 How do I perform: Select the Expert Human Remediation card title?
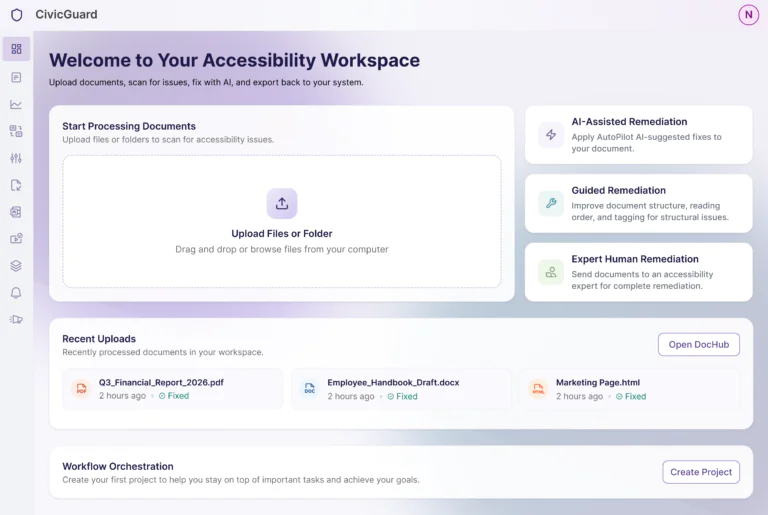(635, 259)
